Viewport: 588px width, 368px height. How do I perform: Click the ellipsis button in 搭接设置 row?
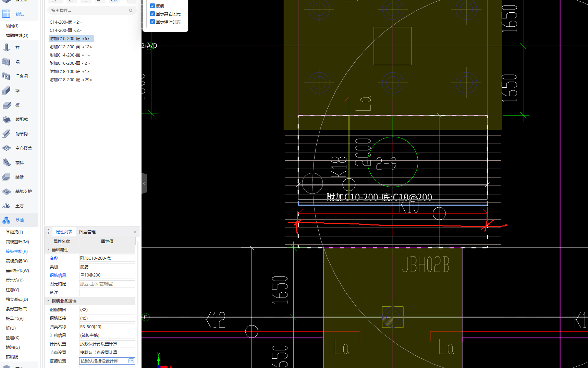(131, 361)
